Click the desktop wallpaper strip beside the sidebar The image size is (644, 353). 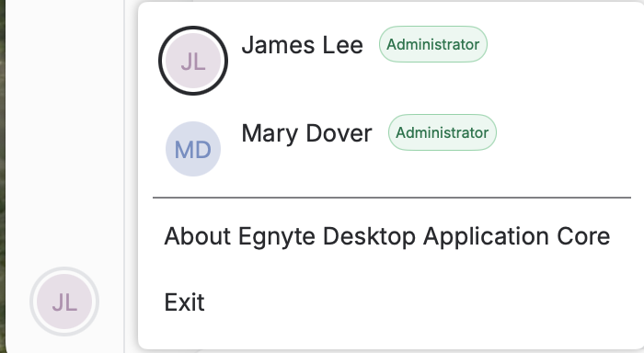3,176
